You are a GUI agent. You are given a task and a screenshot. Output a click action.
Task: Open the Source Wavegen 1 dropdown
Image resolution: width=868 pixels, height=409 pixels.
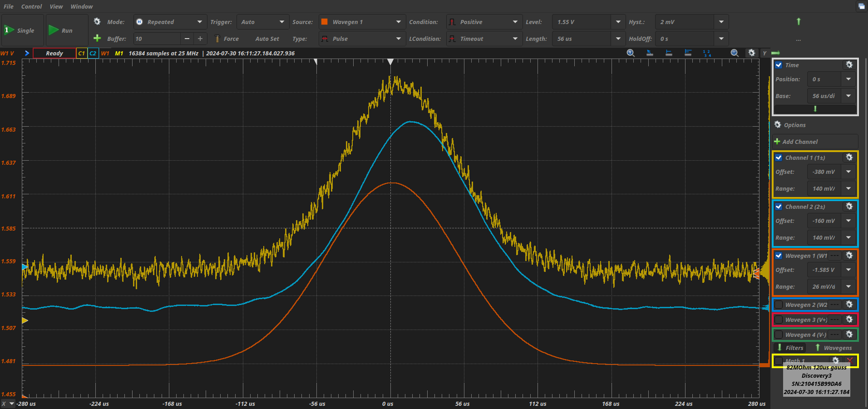click(x=362, y=22)
